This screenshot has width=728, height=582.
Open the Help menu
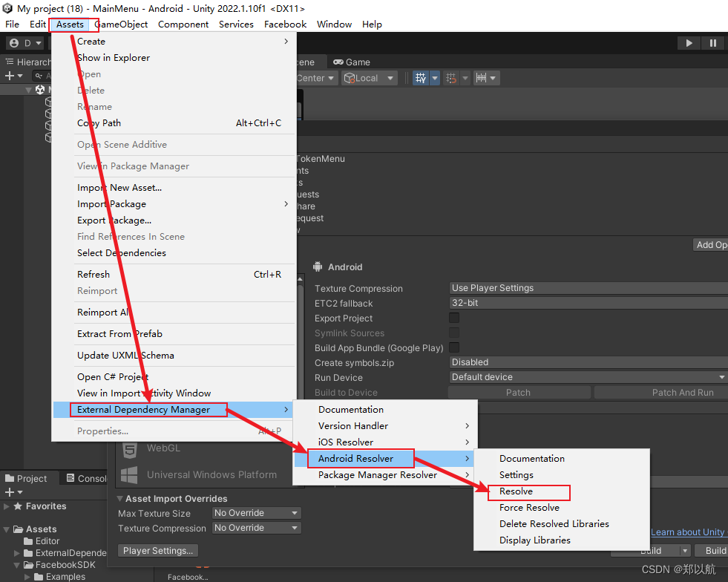pyautogui.click(x=372, y=24)
